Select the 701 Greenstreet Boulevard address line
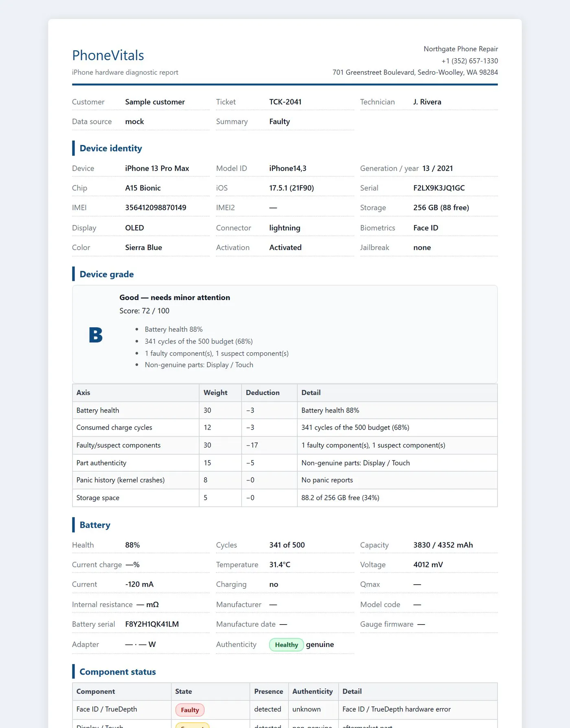Screen dimensions: 570x728 tap(415, 72)
